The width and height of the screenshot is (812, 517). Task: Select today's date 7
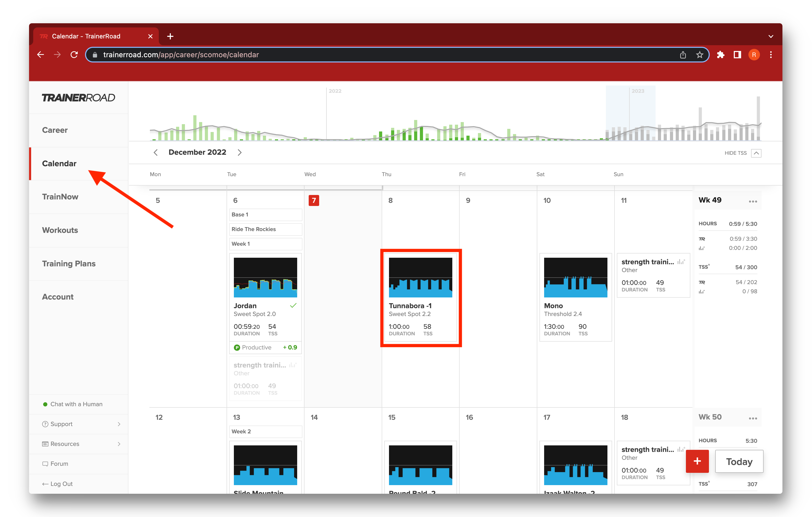314,200
